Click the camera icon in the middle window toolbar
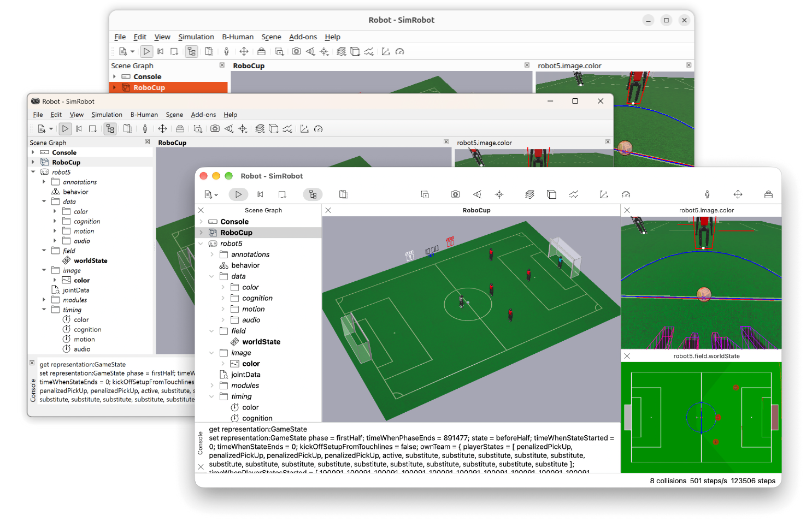The image size is (812, 528). pos(215,129)
